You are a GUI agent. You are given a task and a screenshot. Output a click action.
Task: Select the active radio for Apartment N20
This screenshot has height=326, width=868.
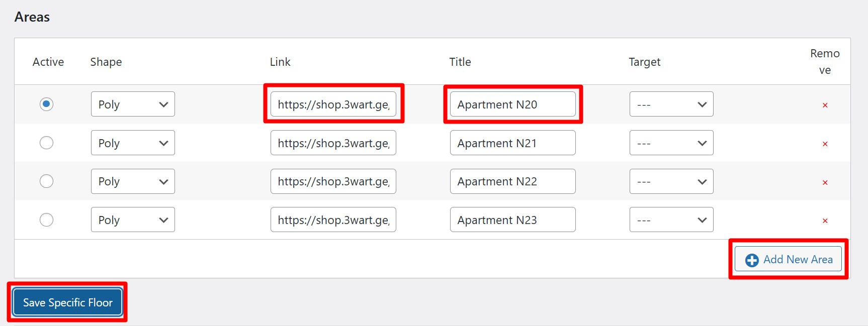46,104
